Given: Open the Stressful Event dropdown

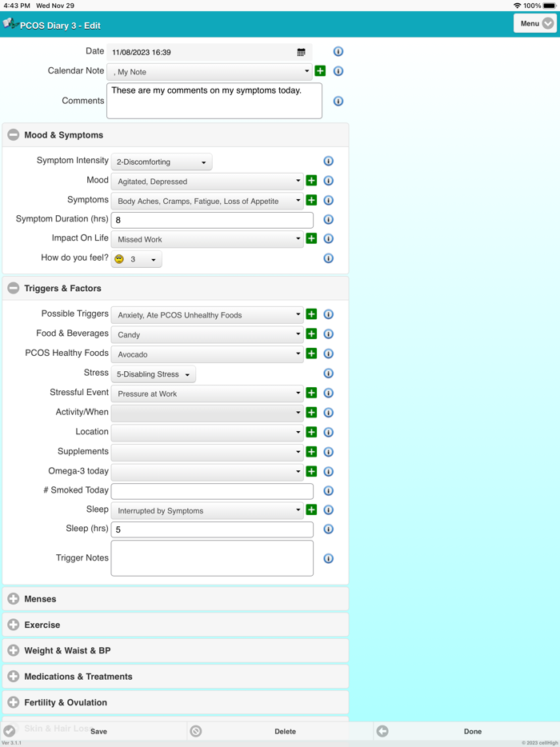Looking at the screenshot, I should (x=207, y=393).
